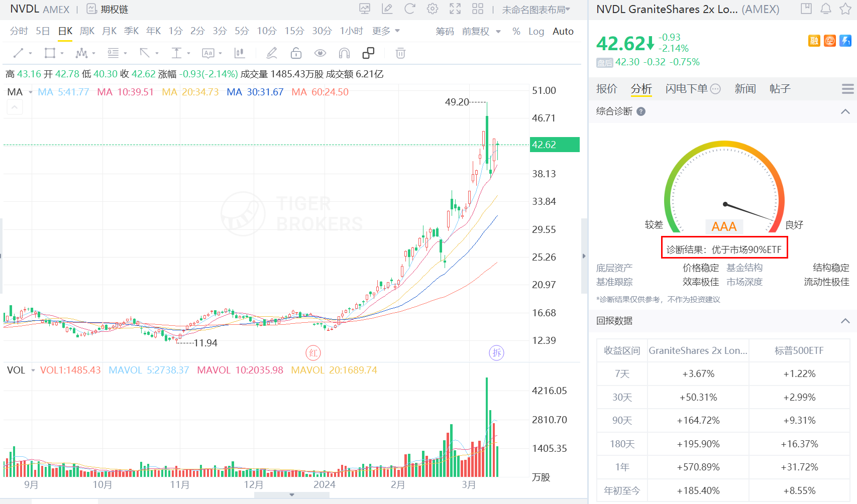This screenshot has height=504, width=857.
Task: Open the 期权链 option chain
Action: 108,9
